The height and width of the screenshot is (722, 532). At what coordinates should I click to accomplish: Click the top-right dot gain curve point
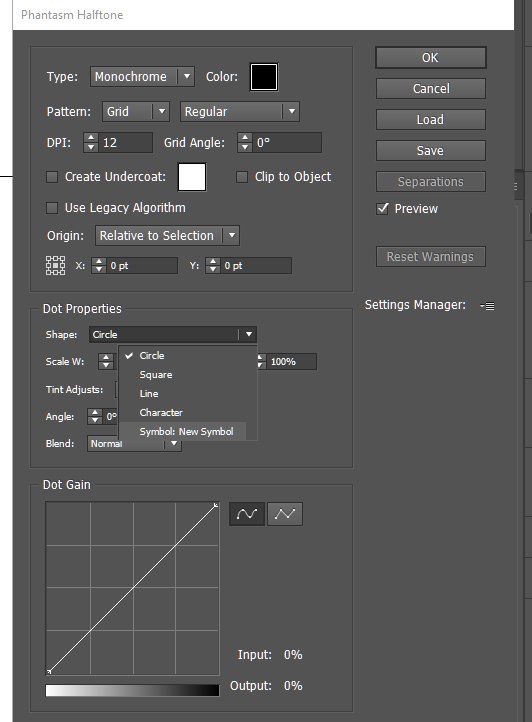[x=216, y=506]
